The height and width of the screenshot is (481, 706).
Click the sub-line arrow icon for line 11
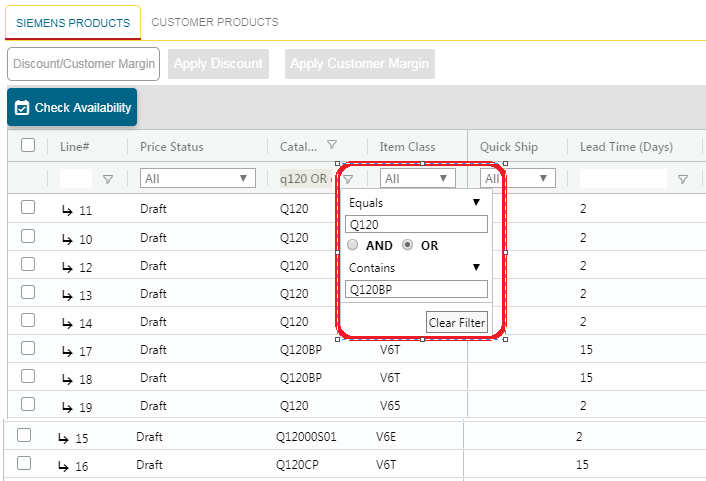pos(67,210)
